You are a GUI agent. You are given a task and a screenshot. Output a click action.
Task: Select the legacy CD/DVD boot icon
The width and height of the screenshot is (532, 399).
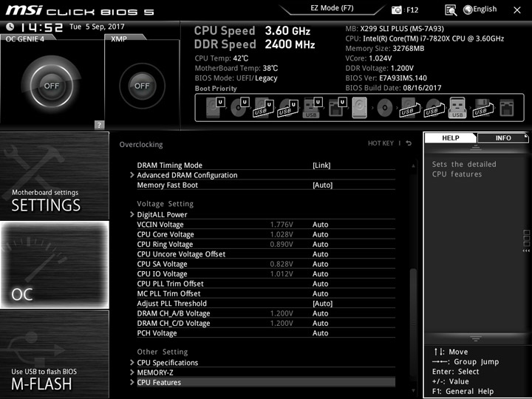point(384,108)
